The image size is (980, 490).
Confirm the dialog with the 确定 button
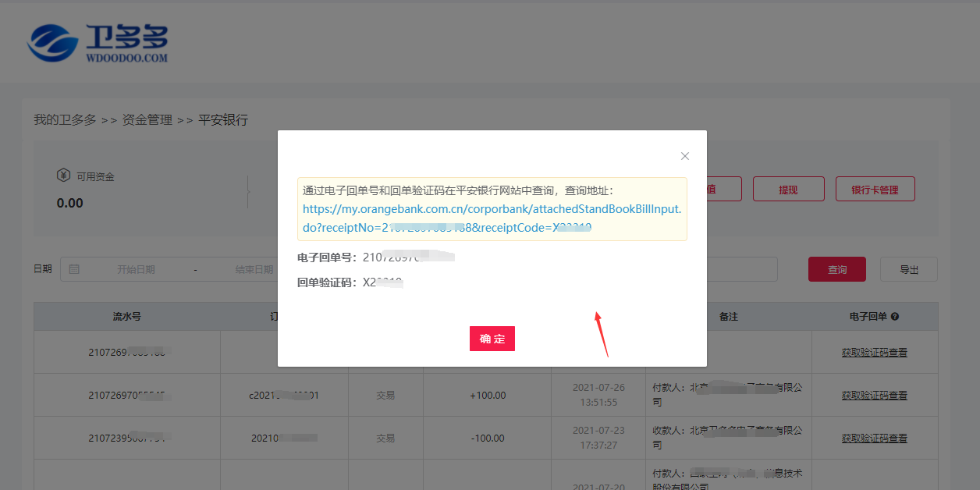tap(492, 339)
